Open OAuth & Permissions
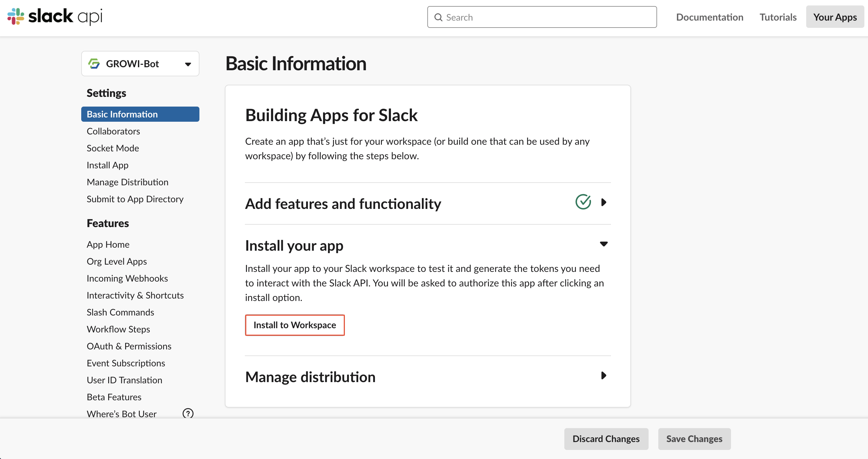The image size is (868, 459). pyautogui.click(x=129, y=346)
